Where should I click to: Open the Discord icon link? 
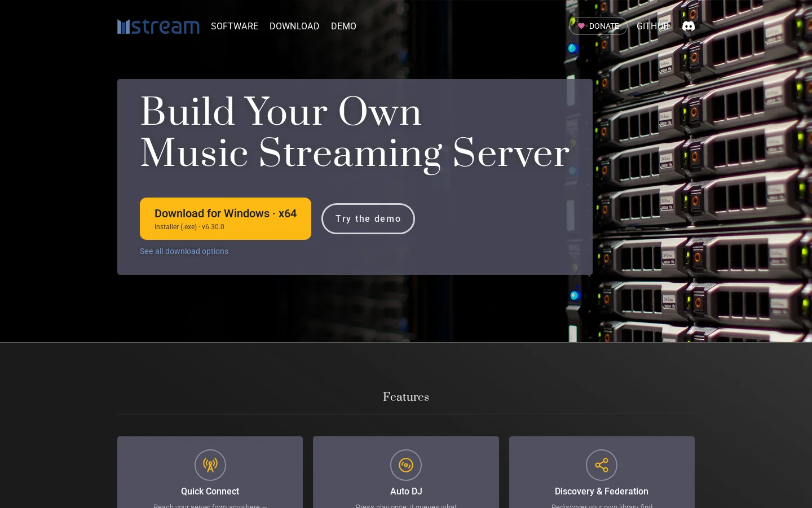(689, 26)
